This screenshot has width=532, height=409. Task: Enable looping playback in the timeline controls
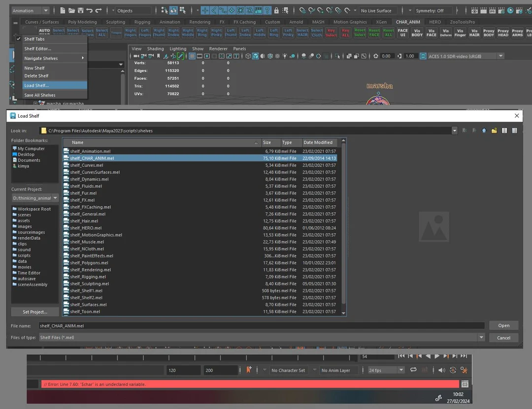[x=414, y=370]
